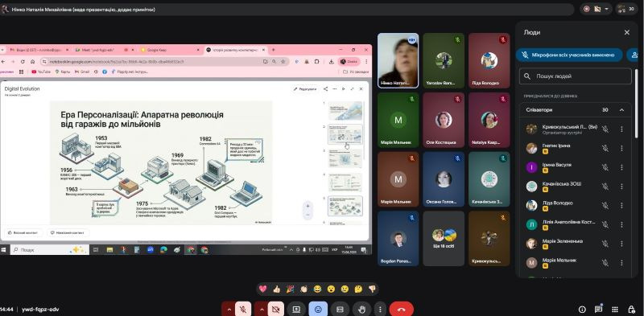Click the Пошук людей search field

click(575, 76)
